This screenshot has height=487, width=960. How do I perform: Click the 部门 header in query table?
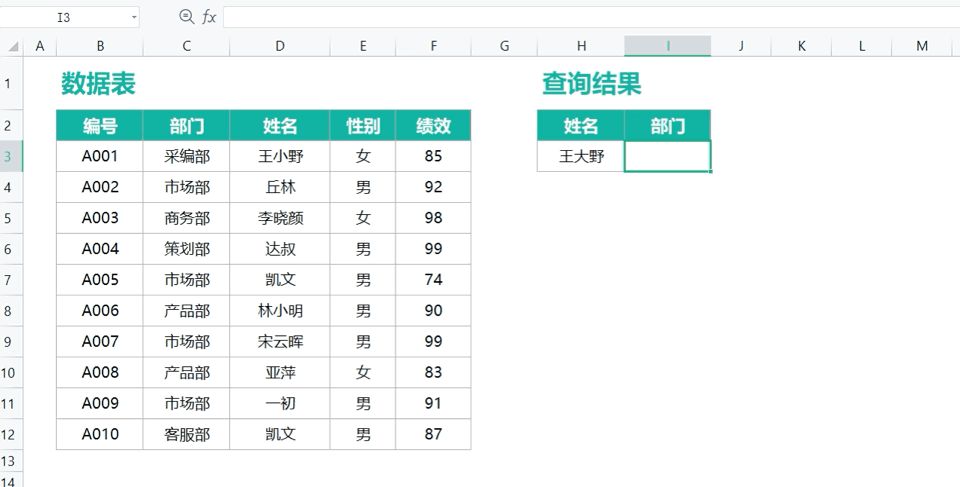pos(667,126)
